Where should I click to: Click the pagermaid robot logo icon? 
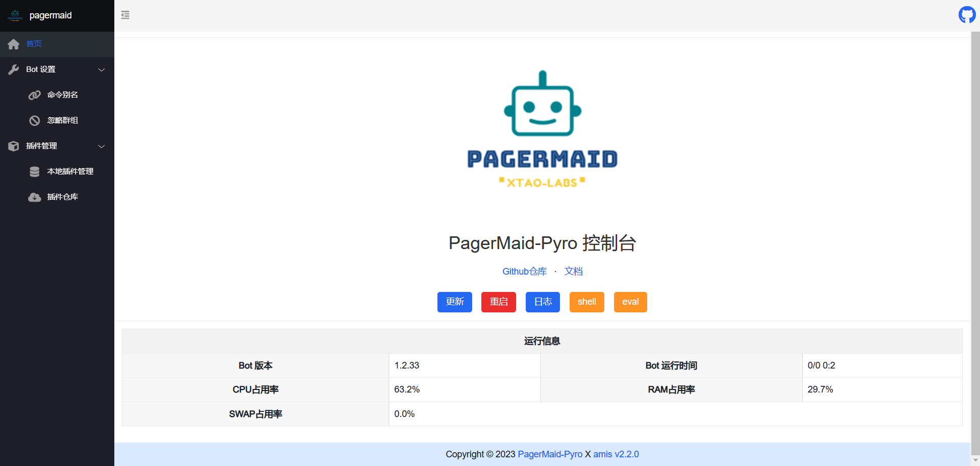pos(14,15)
